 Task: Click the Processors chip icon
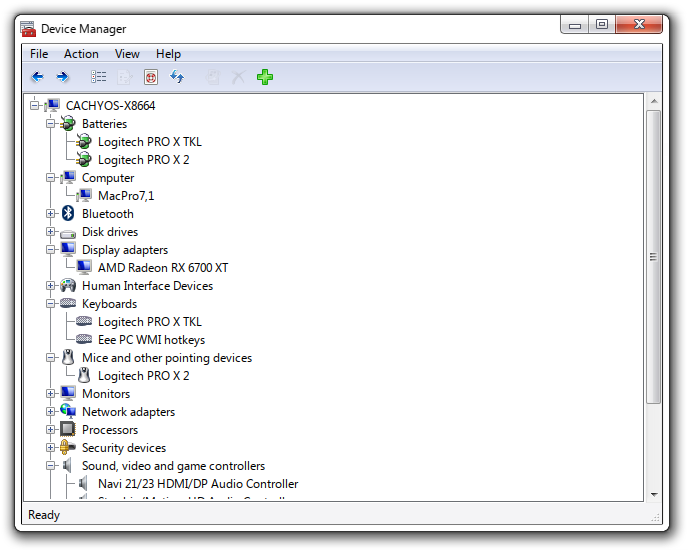click(68, 429)
